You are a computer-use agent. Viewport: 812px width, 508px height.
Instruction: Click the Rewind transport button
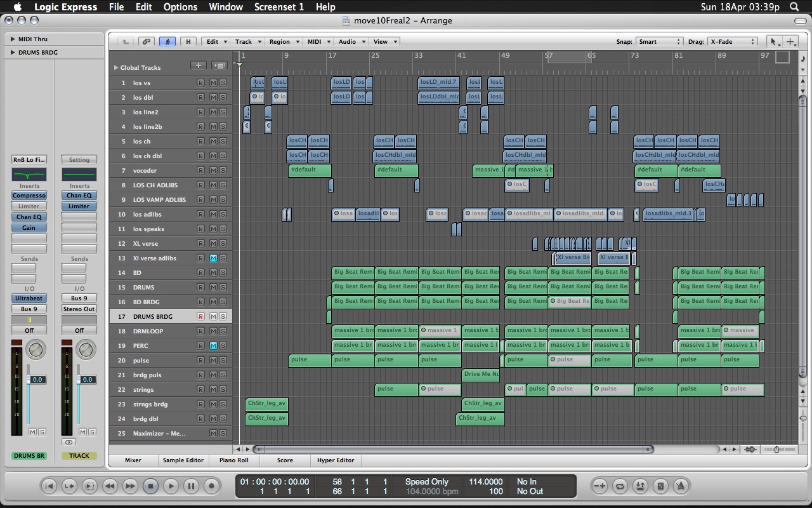pyautogui.click(x=110, y=486)
